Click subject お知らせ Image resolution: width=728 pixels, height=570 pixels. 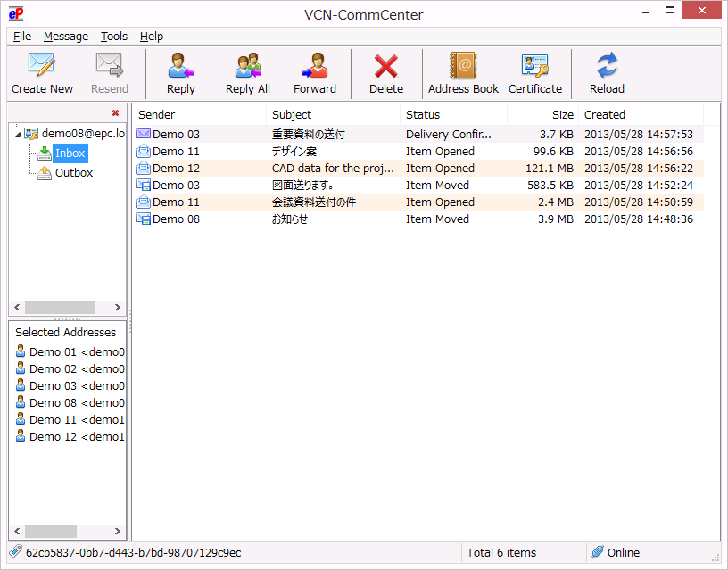(290, 219)
